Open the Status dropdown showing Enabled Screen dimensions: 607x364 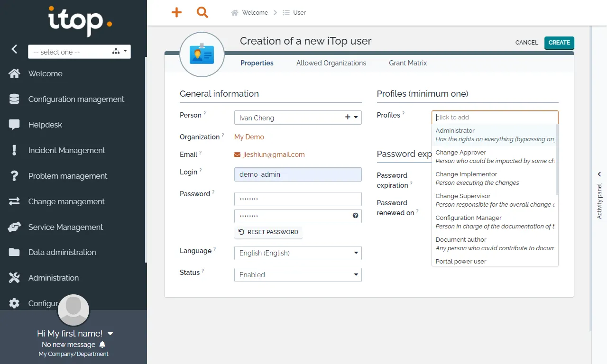click(298, 275)
